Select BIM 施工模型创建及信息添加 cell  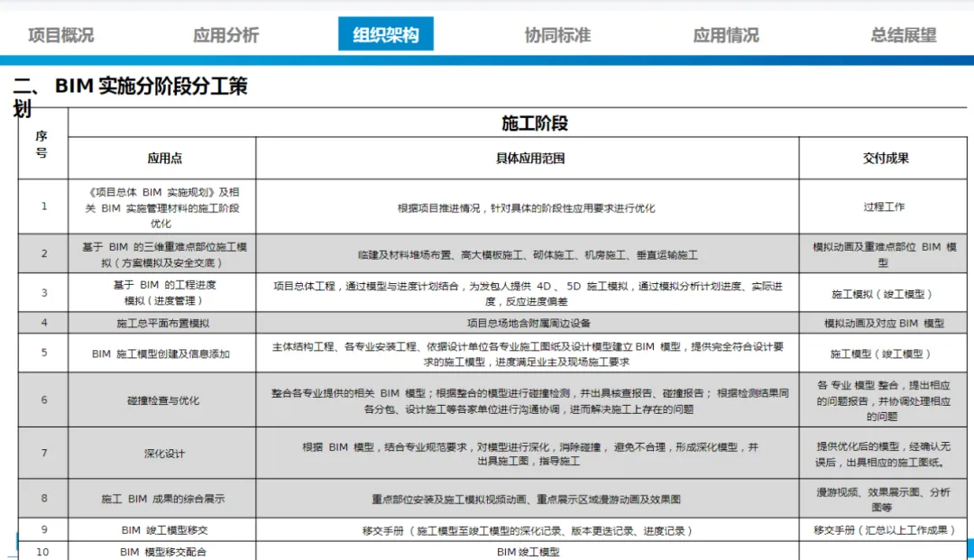coord(162,353)
